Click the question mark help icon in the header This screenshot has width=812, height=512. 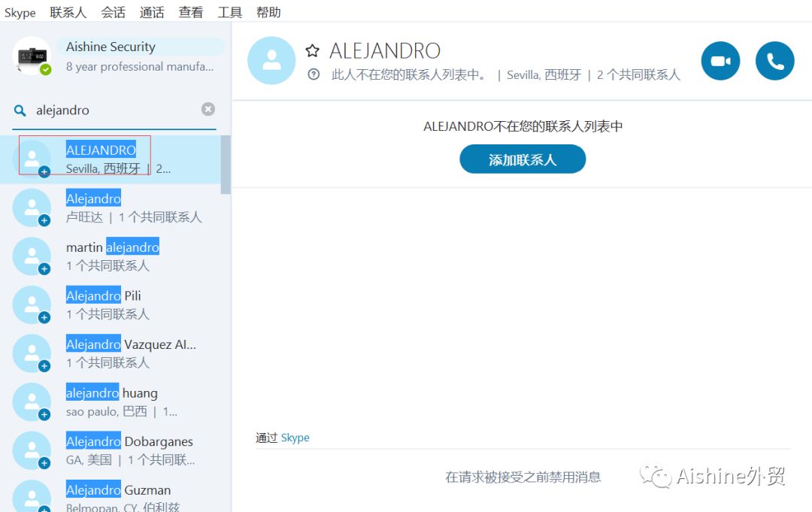tap(314, 74)
